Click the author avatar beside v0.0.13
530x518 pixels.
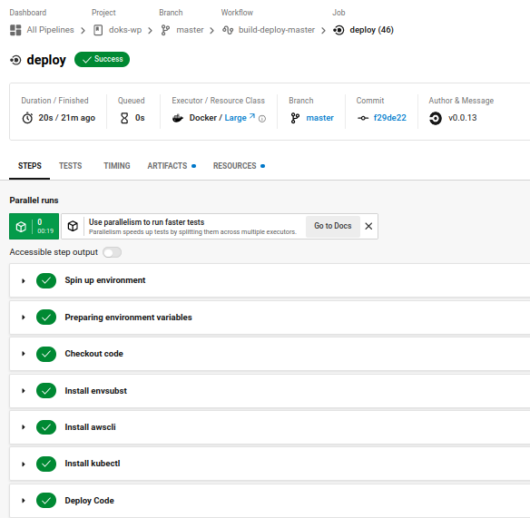point(435,118)
